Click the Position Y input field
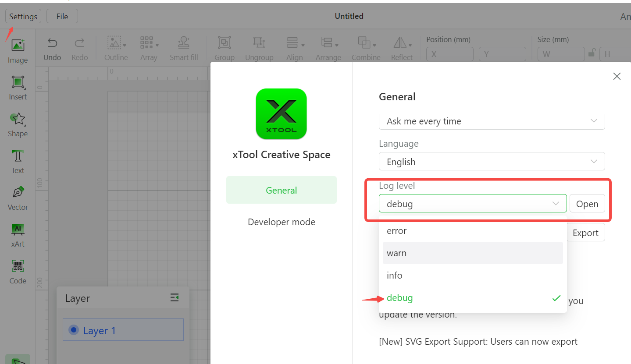This screenshot has height=364, width=631. click(503, 54)
